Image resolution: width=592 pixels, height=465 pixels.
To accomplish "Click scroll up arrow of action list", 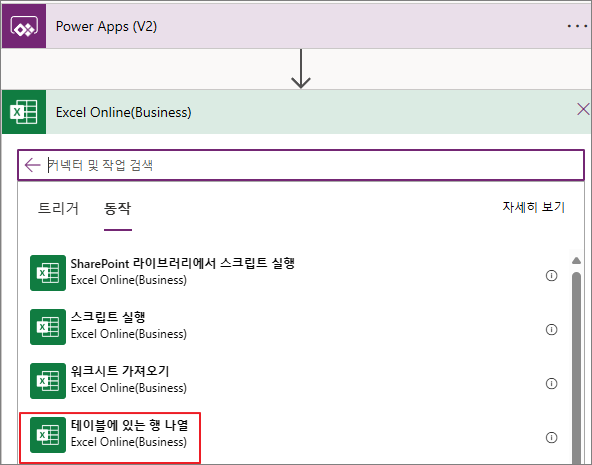I will 576,260.
